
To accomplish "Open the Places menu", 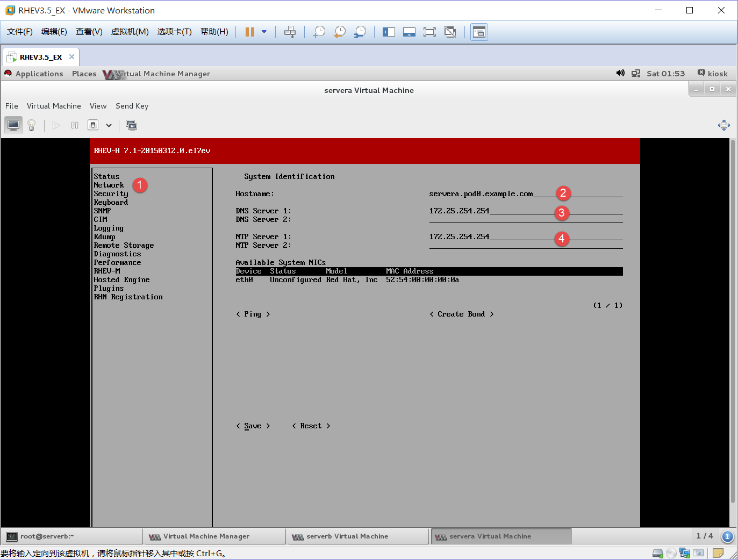I will pyautogui.click(x=84, y=74).
